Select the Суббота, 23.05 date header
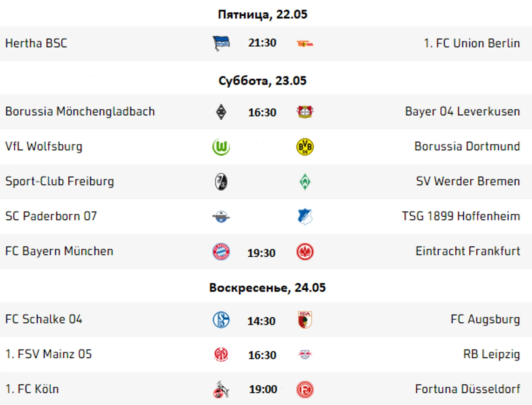This screenshot has height=405, width=532. pyautogui.click(x=262, y=80)
